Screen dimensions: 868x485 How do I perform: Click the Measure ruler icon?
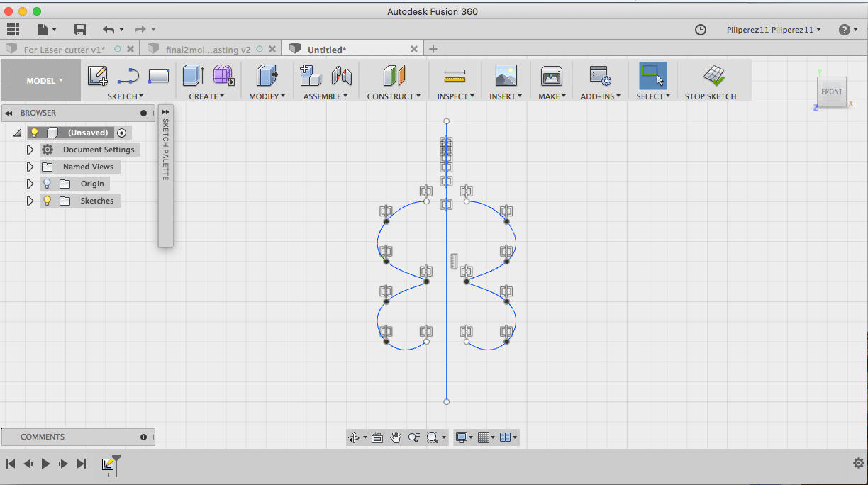click(454, 76)
